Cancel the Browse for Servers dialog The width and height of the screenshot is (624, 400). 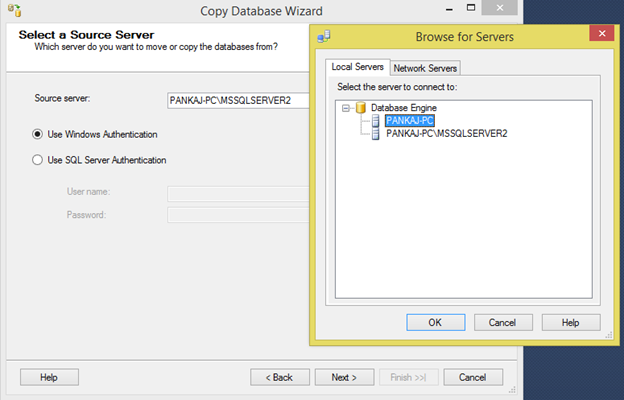503,322
